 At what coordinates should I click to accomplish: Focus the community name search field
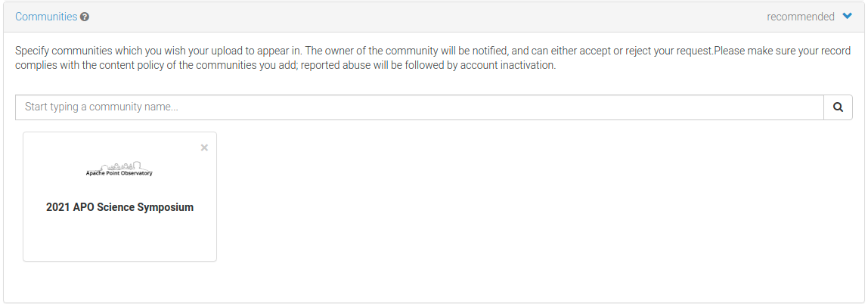(420, 107)
